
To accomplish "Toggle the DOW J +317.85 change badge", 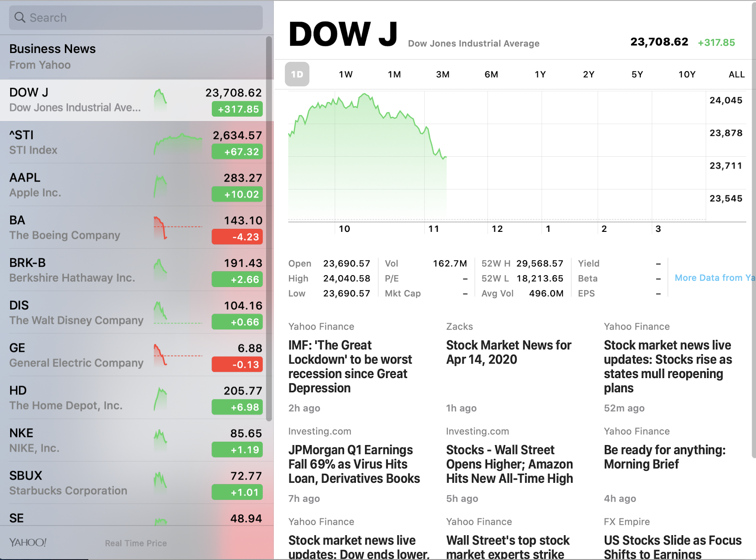I will pyautogui.click(x=237, y=109).
